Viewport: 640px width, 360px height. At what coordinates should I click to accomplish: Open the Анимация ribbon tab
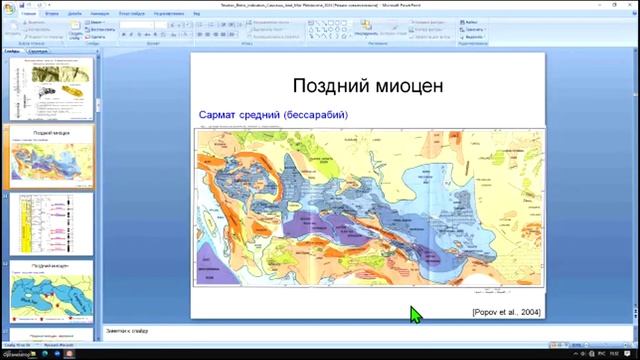tap(100, 13)
